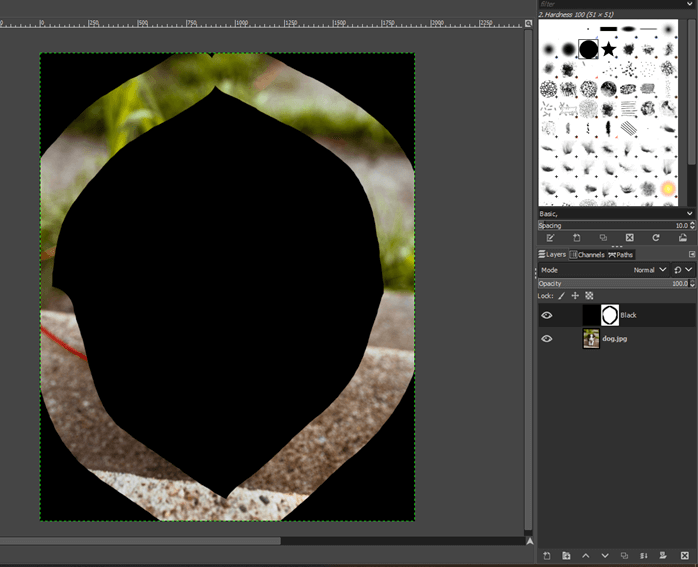Image resolution: width=698 pixels, height=567 pixels.
Task: Click the Hardness 100 brush title text
Action: (576, 14)
